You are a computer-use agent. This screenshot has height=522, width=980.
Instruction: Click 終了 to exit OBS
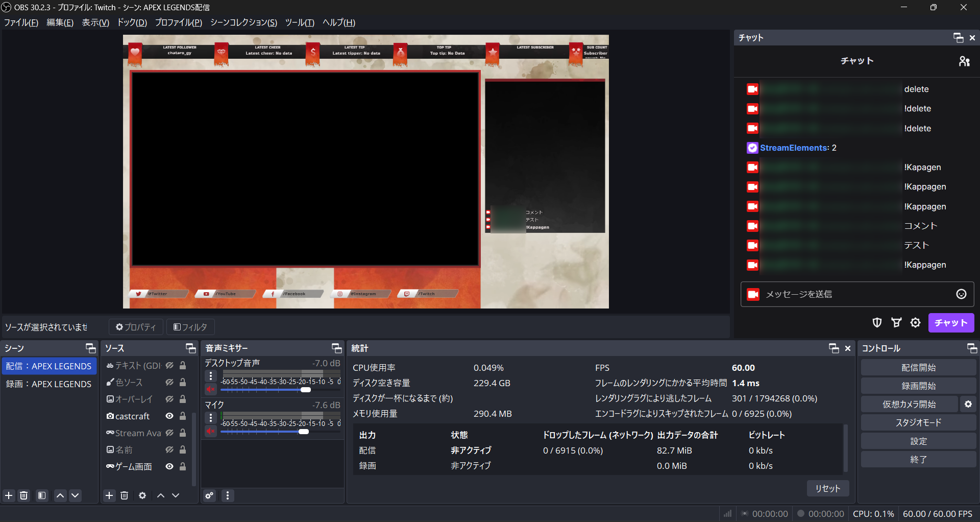pyautogui.click(x=918, y=460)
